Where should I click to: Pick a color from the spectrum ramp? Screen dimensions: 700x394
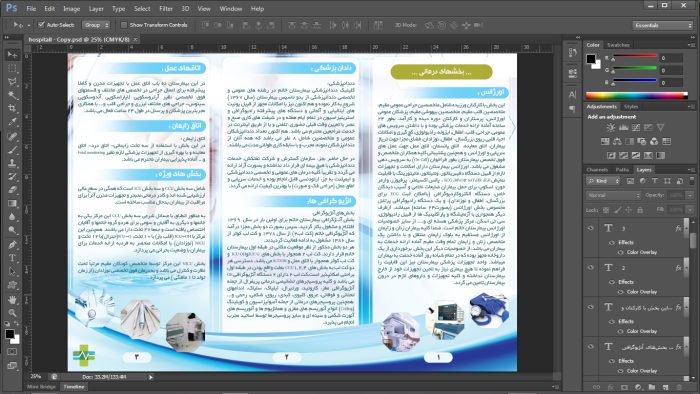click(636, 95)
